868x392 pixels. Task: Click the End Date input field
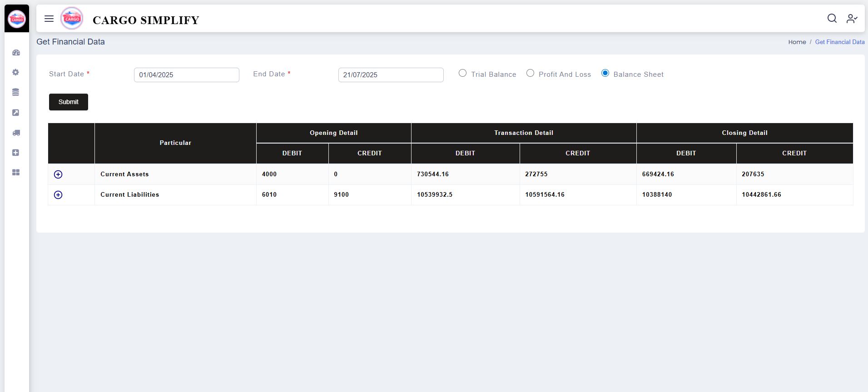391,75
